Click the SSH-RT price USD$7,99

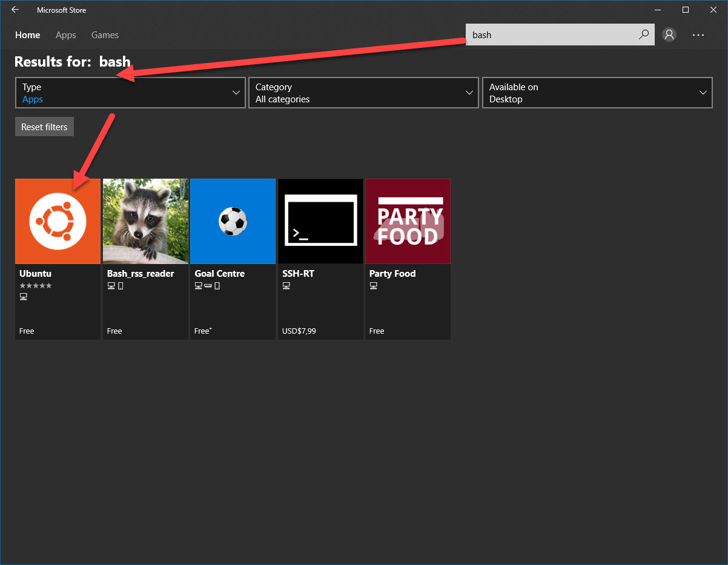pos(299,331)
